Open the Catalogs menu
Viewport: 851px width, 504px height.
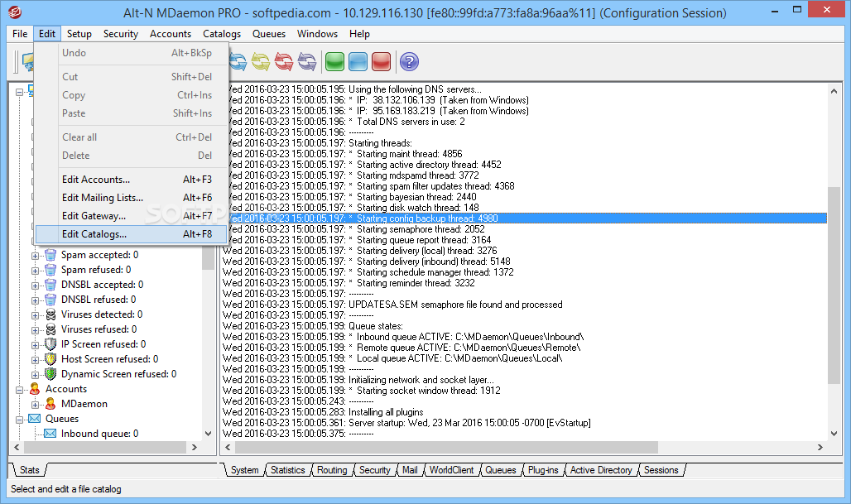coord(222,34)
